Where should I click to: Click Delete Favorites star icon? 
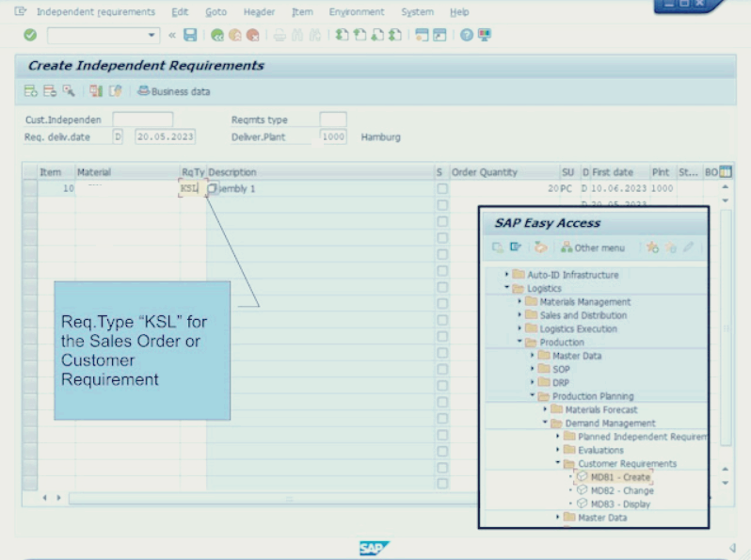670,248
